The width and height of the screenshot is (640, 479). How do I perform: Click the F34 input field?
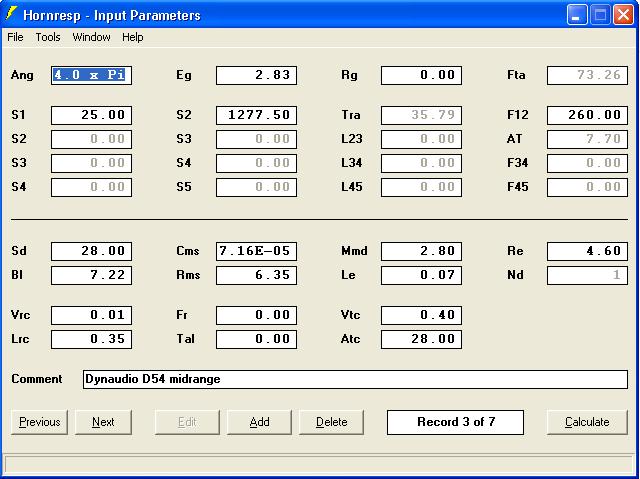pos(587,163)
